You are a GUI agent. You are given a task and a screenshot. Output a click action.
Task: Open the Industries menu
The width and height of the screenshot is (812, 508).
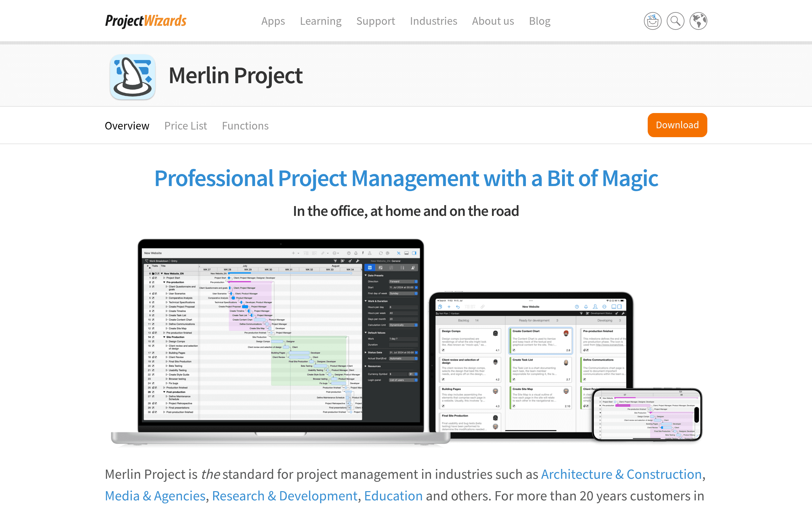pyautogui.click(x=433, y=21)
